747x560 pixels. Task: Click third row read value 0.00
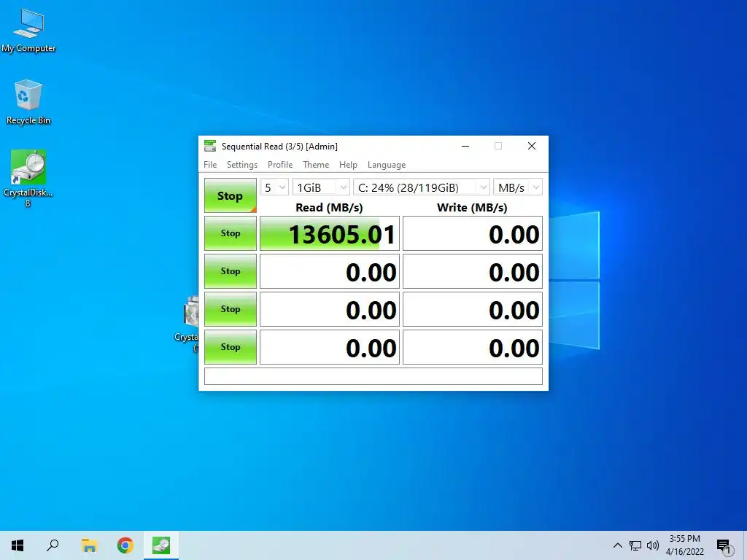click(x=330, y=309)
